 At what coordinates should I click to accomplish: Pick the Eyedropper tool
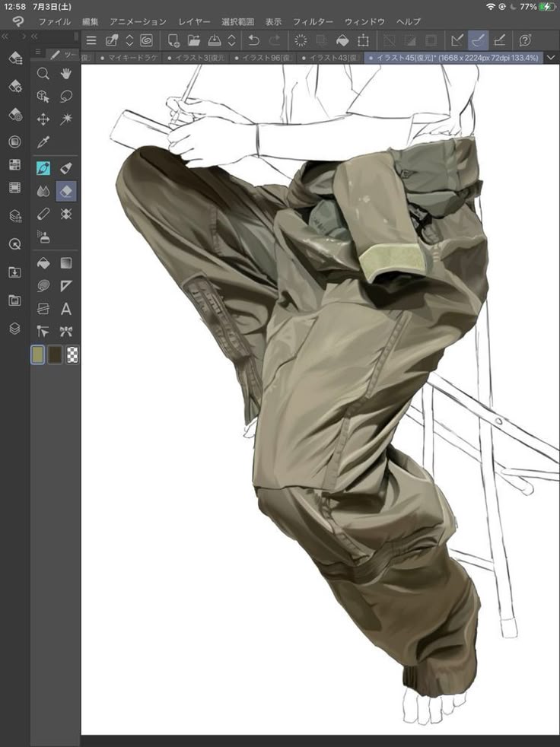pos(43,141)
